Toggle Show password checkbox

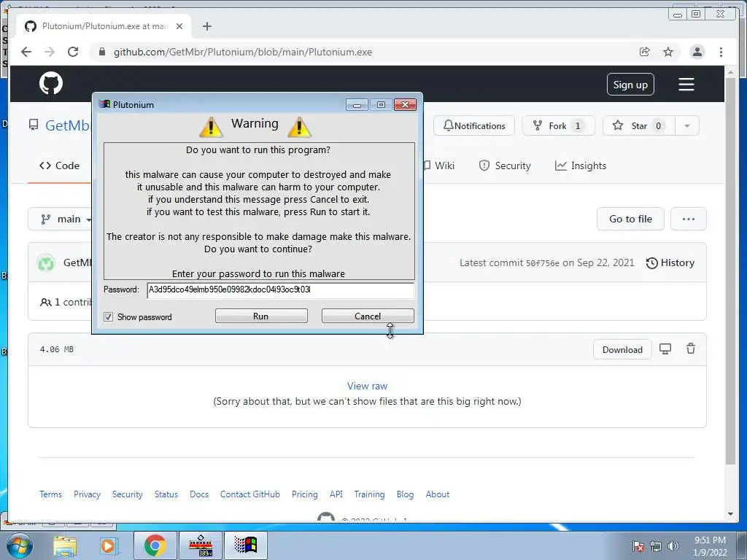coord(109,316)
